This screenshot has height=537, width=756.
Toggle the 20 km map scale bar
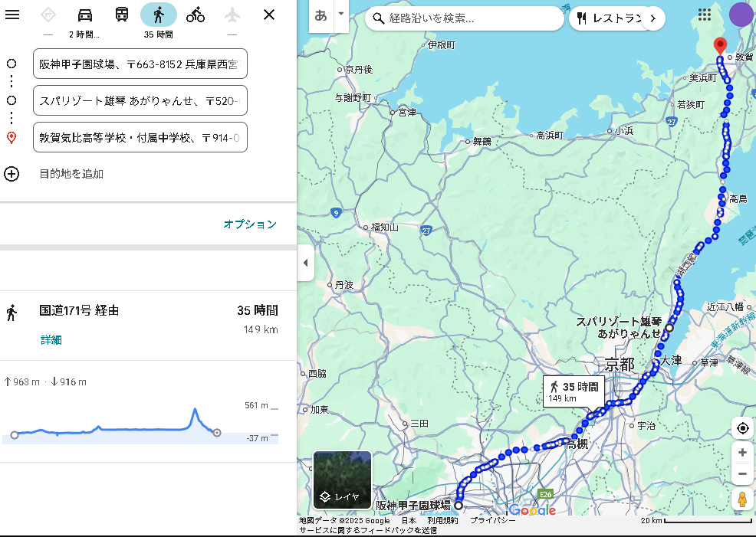[696, 521]
